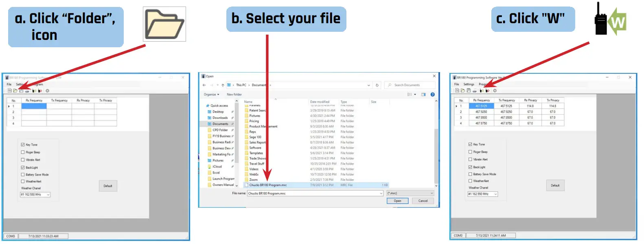Enable Vibrate Alert in blank-table BR180 window
Screen dimensions: 644x244
23,160
